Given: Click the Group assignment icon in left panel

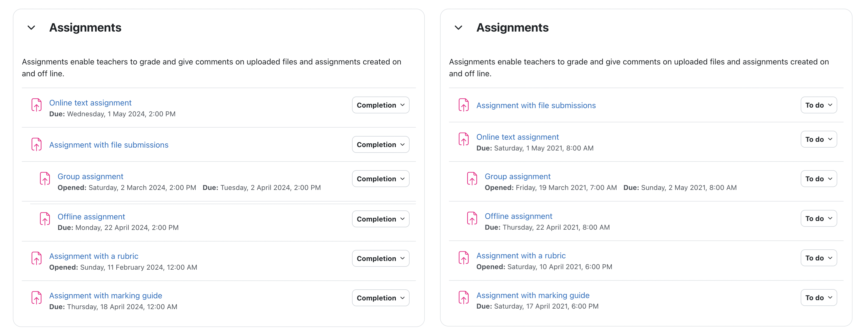Looking at the screenshot, I should (x=45, y=178).
